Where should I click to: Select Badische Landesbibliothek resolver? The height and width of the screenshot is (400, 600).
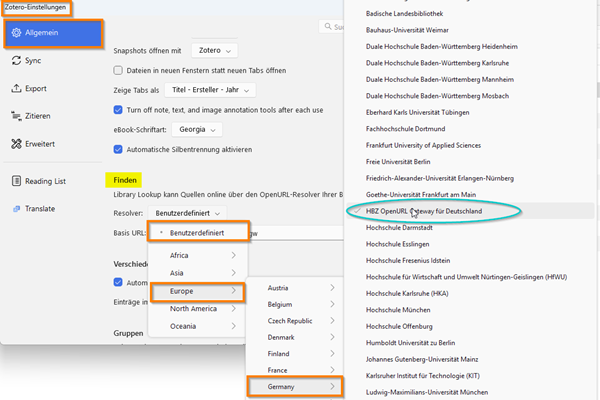404,14
